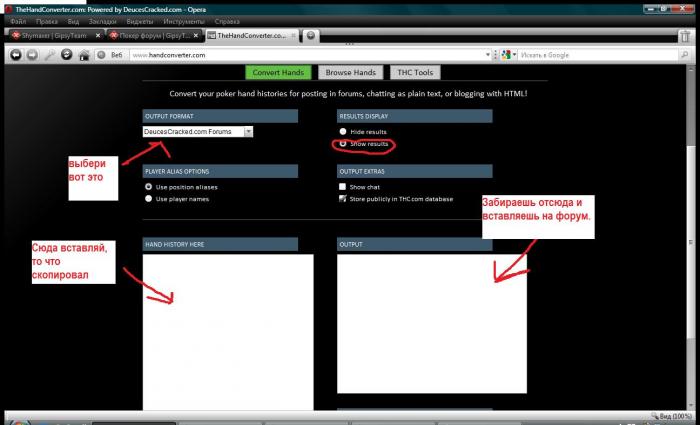
Task: Reload the page with the refresh icon
Action: coord(67,54)
